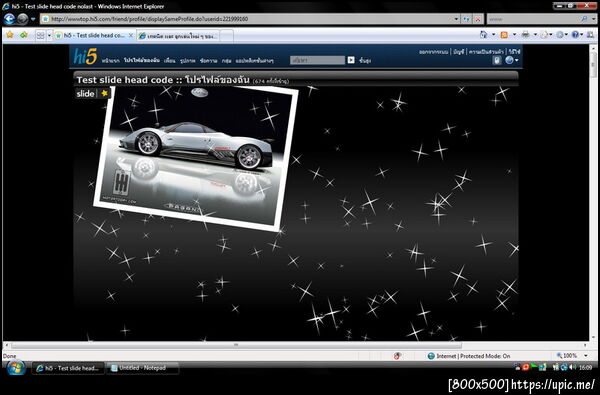Open the search provider options dropdown
Image resolution: width=600 pixels, height=395 pixels.
click(x=593, y=19)
